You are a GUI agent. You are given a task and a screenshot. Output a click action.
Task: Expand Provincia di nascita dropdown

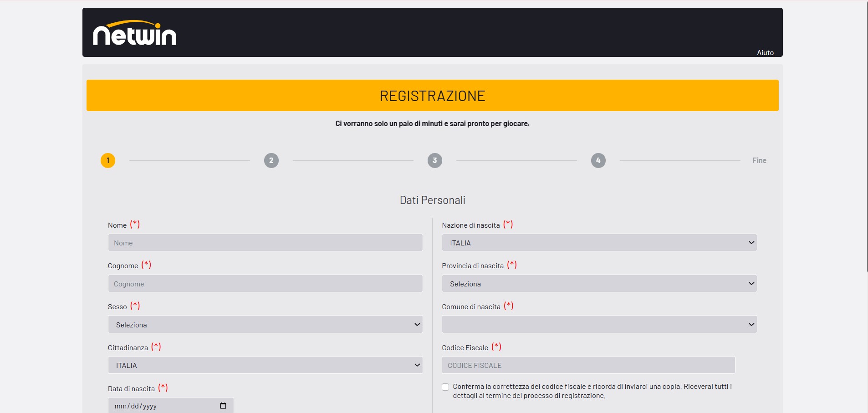pyautogui.click(x=599, y=284)
